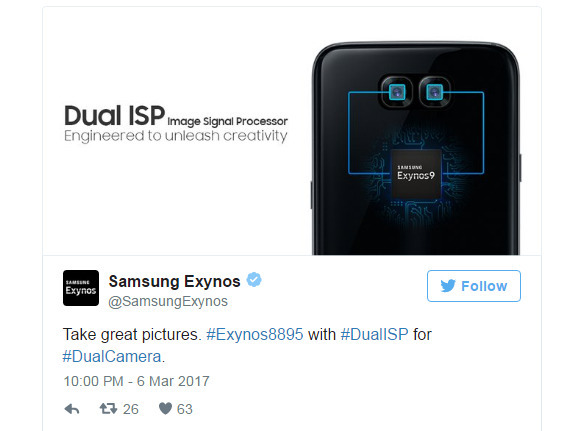Open the #DualISP hashtag link
This screenshot has width=572, height=431.
(x=374, y=334)
